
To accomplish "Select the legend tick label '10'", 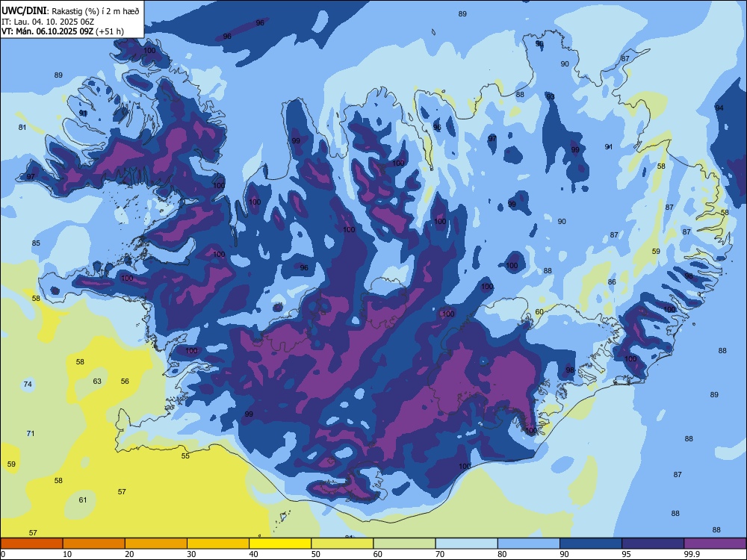I will tap(67, 554).
